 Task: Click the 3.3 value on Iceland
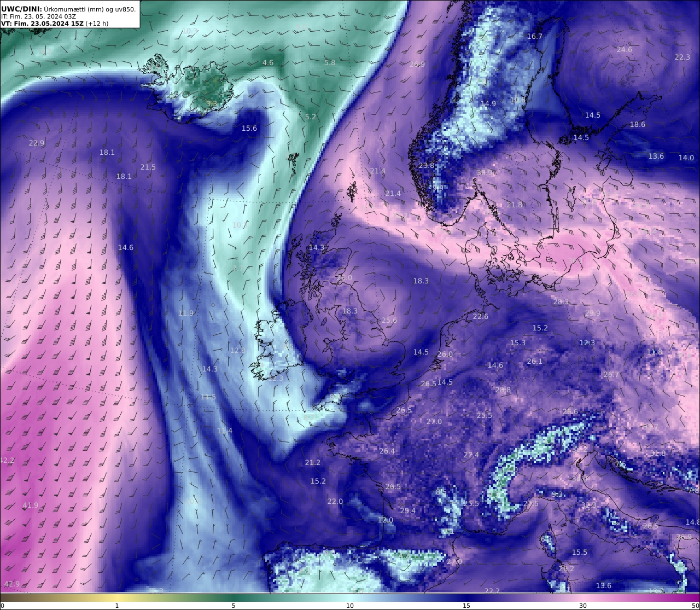click(x=211, y=103)
